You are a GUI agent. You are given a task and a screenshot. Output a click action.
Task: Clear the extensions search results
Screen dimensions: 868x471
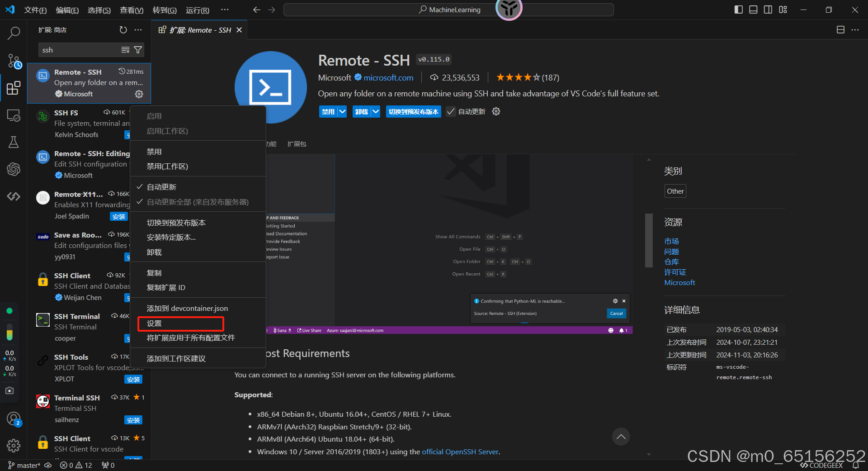coord(125,50)
